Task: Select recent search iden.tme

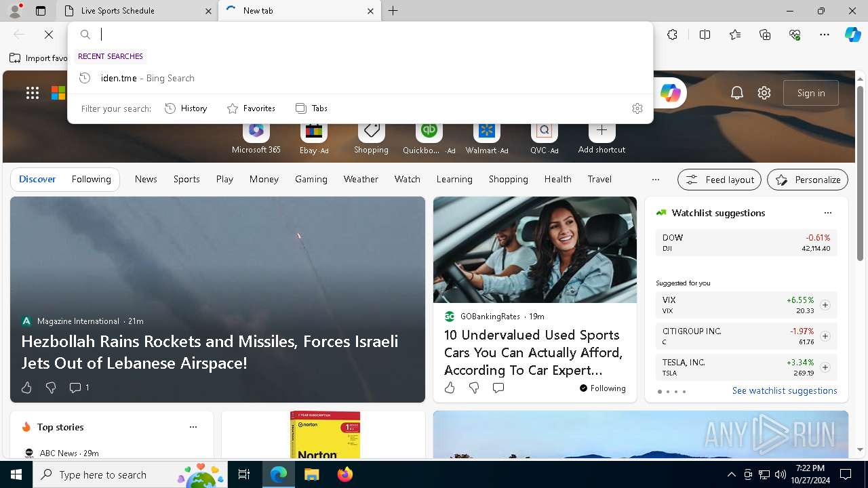Action: click(360, 78)
